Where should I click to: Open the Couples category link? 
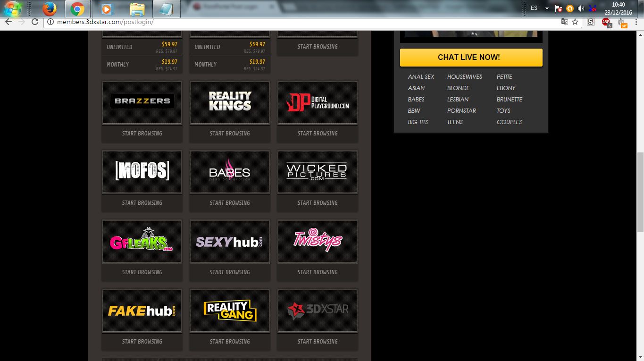pos(509,122)
